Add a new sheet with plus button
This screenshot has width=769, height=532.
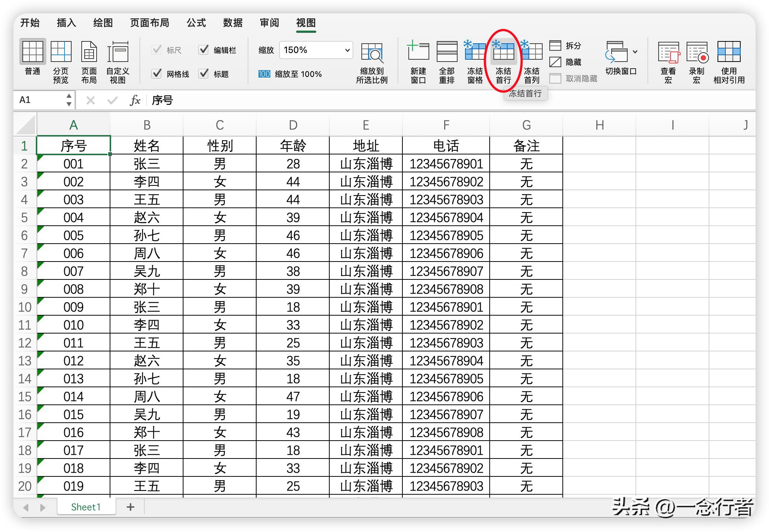coord(131,507)
